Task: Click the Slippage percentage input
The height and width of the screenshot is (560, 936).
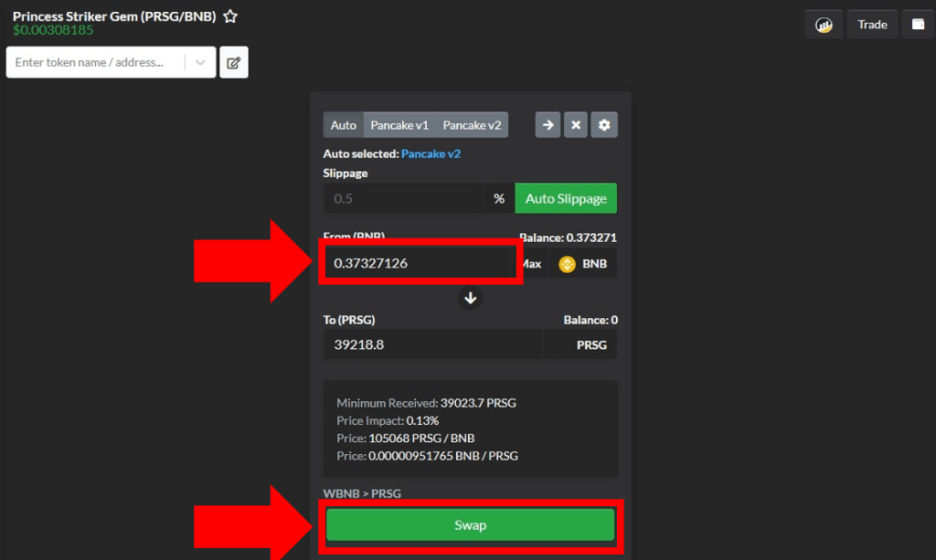Action: tap(403, 198)
